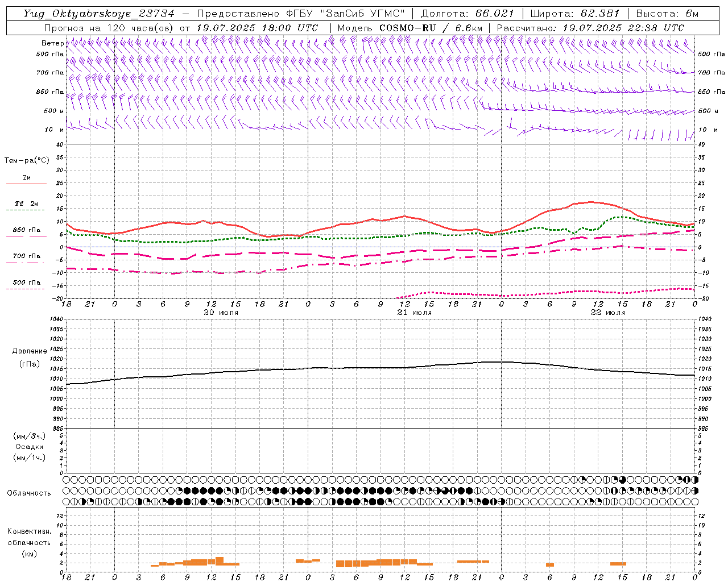Click the '(мм/1ч.)' precipitation unit label
The height and width of the screenshot is (582, 728).
click(x=30, y=458)
